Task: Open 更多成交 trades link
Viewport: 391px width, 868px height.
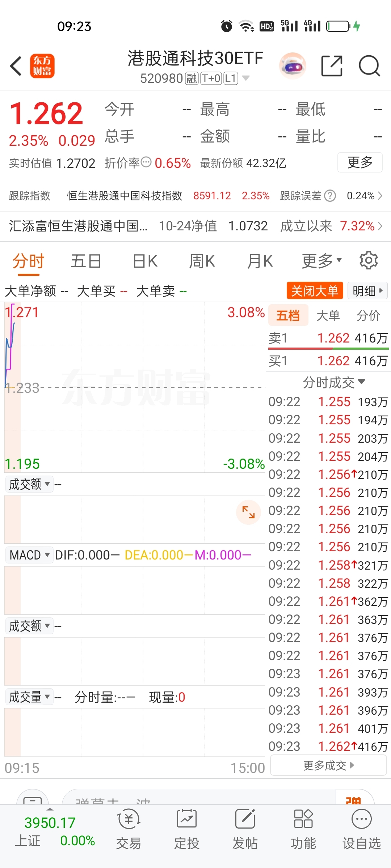Action: 329,765
